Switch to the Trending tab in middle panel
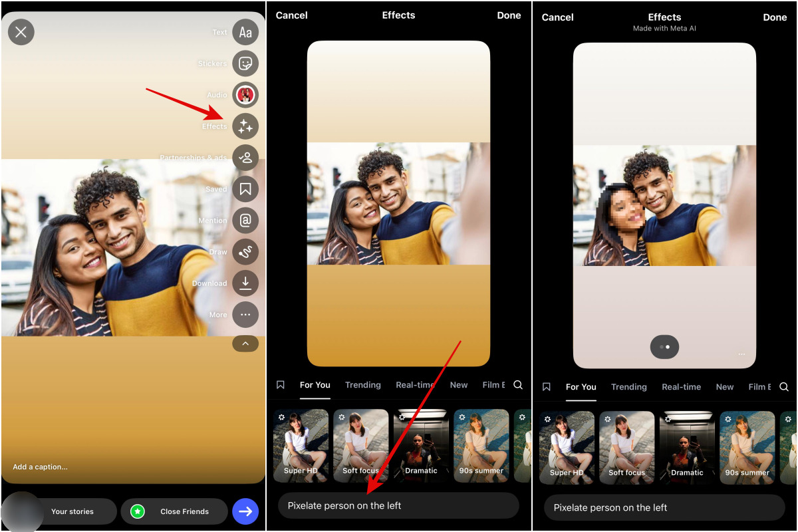The image size is (798, 532). [362, 385]
